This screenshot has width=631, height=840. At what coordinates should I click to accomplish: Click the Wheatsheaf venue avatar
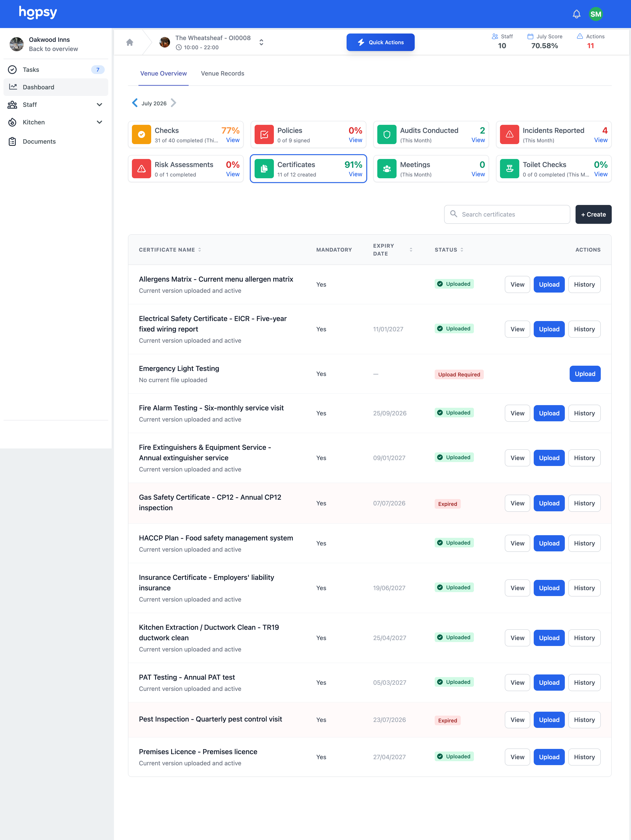point(165,42)
